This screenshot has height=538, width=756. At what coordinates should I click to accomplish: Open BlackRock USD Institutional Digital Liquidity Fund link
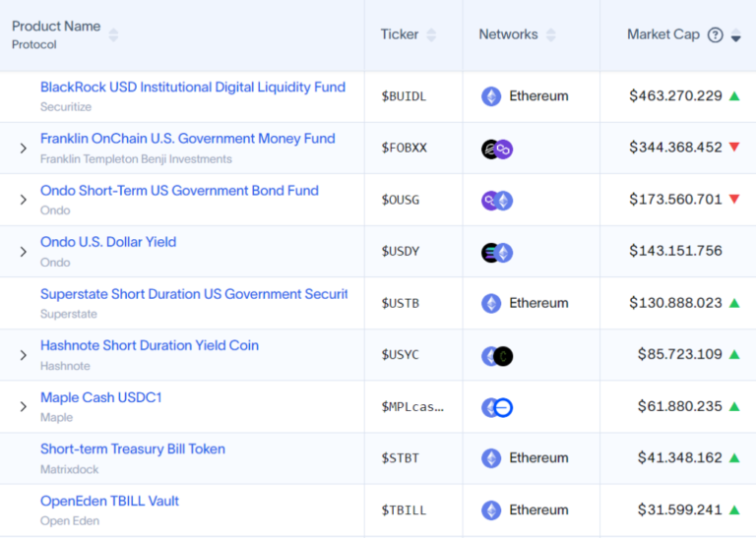193,88
